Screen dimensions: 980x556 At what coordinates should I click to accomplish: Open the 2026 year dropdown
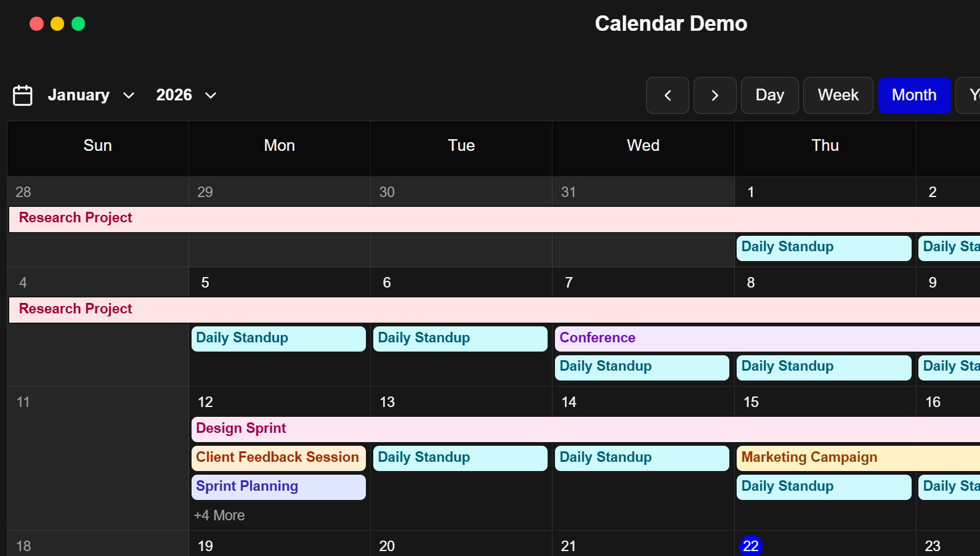pyautogui.click(x=186, y=95)
